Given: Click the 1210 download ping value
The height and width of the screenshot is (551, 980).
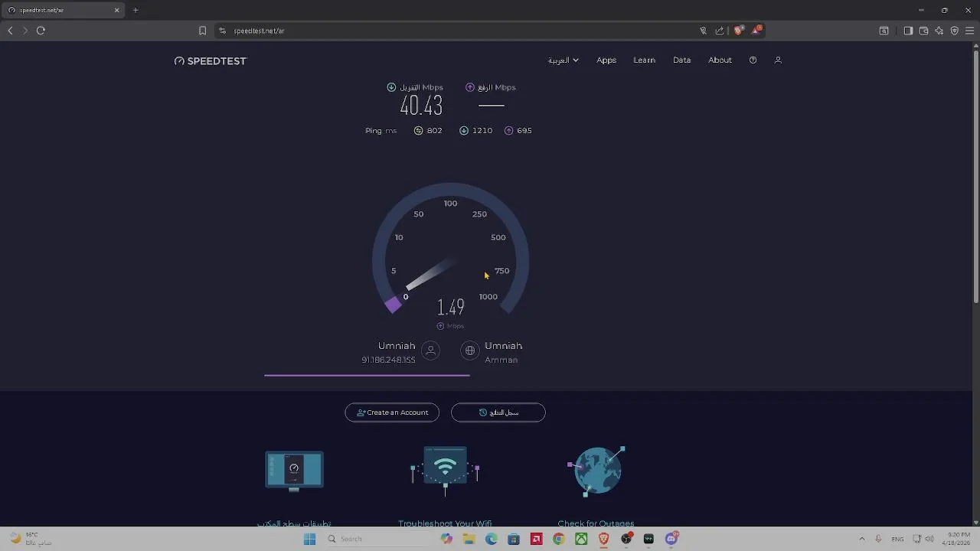Looking at the screenshot, I should point(482,131).
